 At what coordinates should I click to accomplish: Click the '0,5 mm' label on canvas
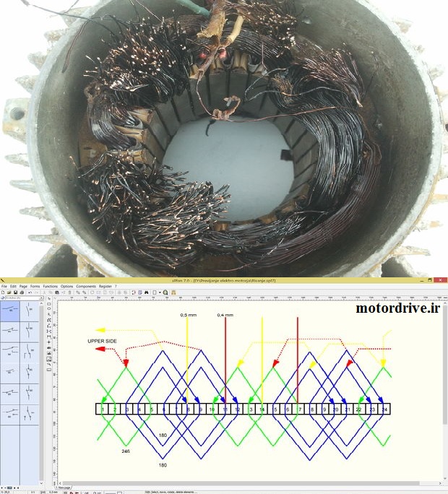(188, 315)
